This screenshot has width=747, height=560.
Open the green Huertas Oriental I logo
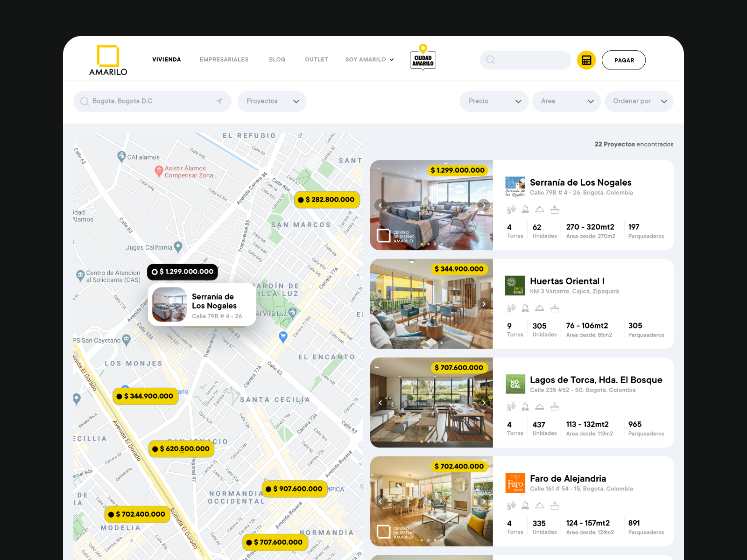click(515, 286)
